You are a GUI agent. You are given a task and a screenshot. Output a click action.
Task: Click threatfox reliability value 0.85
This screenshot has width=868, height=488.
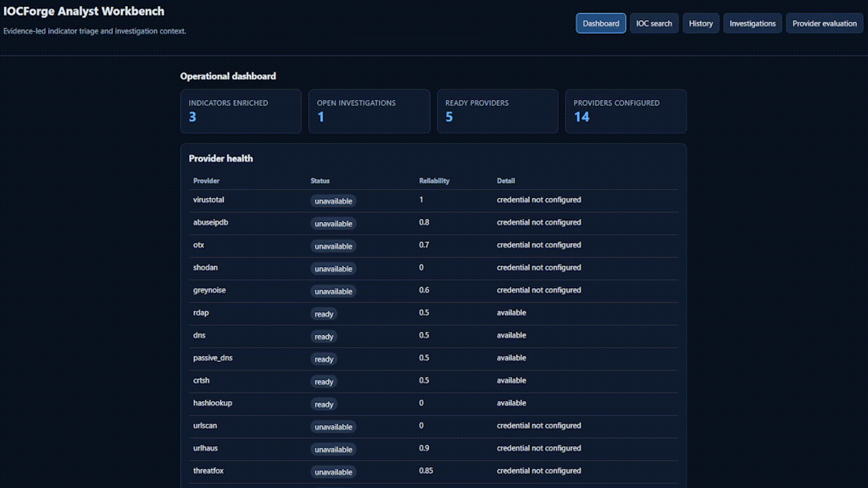pyautogui.click(x=426, y=471)
